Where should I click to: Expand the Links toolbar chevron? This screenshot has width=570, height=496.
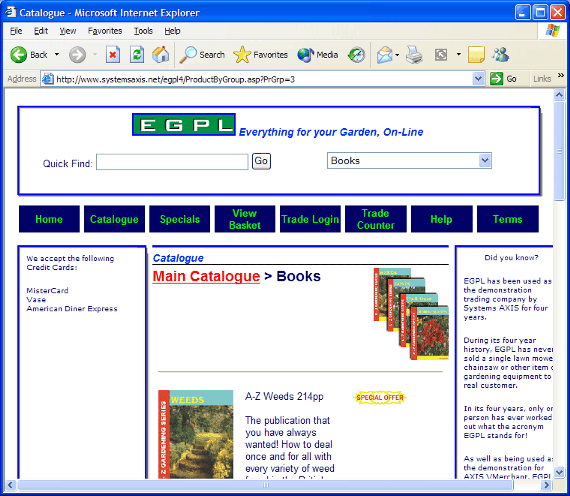(561, 75)
